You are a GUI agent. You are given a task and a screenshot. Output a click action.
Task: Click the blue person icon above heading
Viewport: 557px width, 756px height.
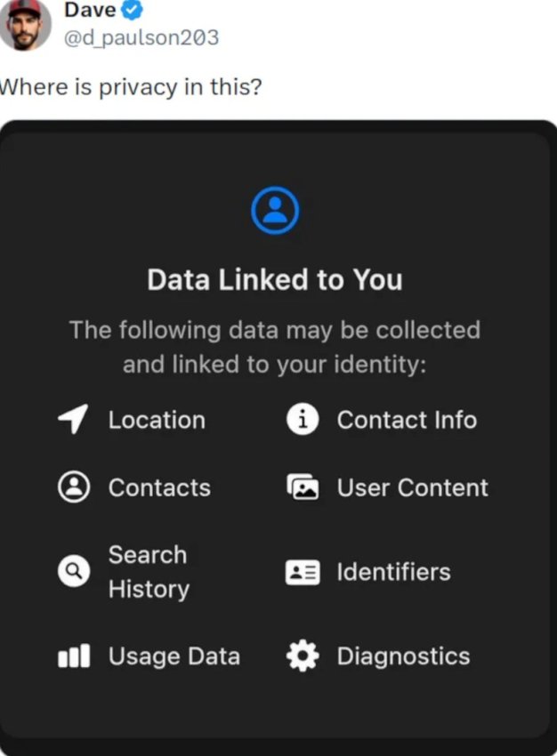point(275,210)
